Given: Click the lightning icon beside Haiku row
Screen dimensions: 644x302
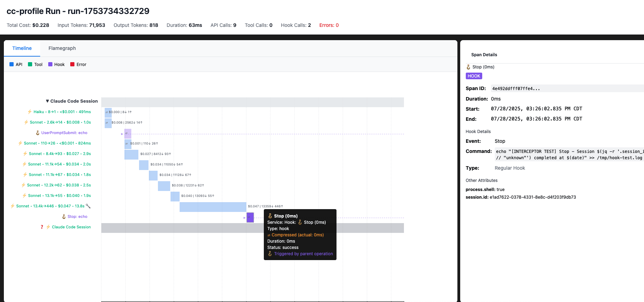Looking at the screenshot, I should [x=30, y=112].
